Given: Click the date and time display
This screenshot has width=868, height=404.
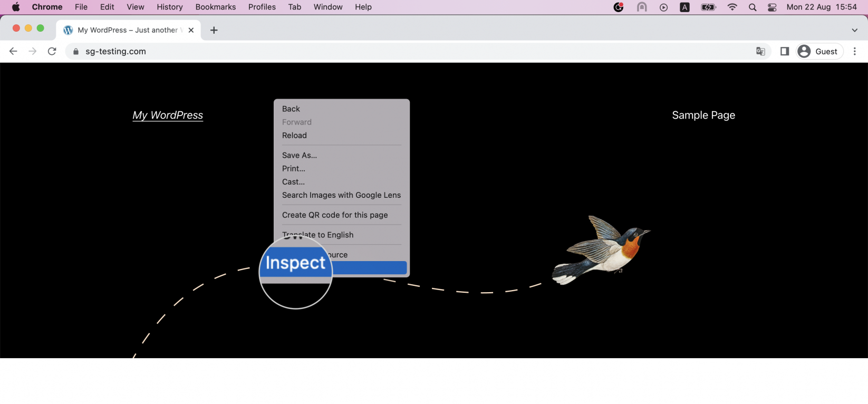Looking at the screenshot, I should click(822, 7).
